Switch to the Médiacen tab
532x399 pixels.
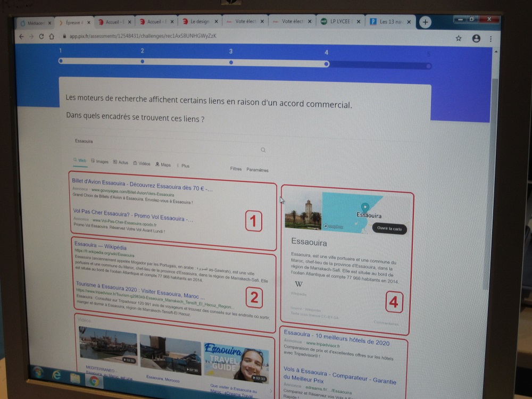(x=36, y=23)
